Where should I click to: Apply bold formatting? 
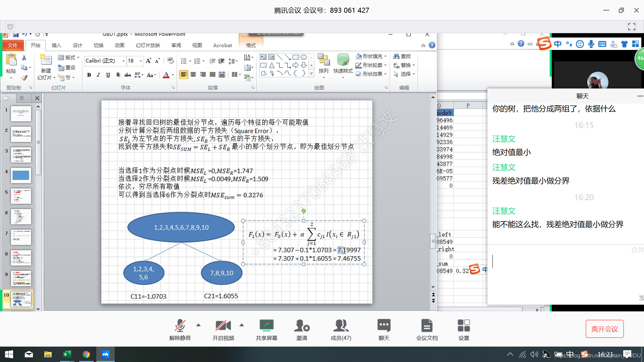click(x=89, y=75)
